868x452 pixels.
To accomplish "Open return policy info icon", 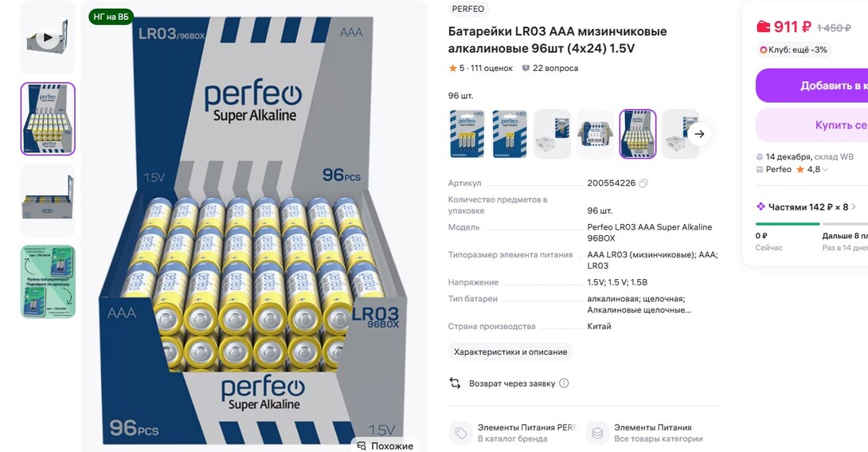I will tap(564, 383).
